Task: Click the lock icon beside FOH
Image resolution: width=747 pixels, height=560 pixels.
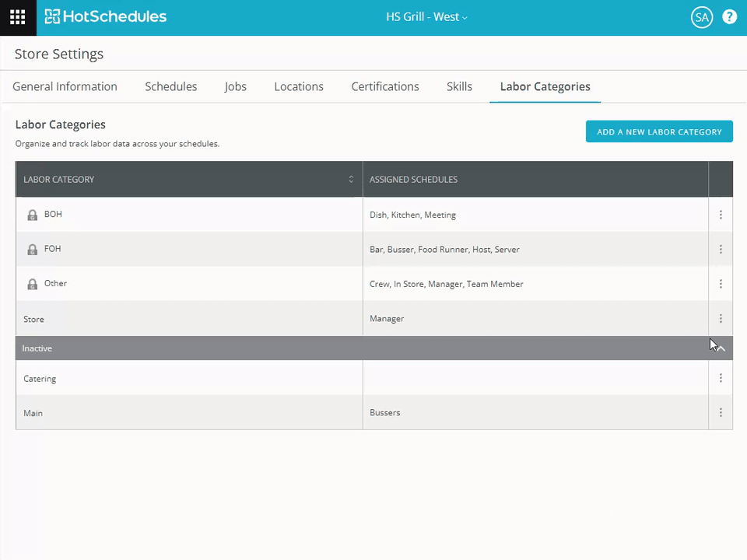Action: point(33,250)
